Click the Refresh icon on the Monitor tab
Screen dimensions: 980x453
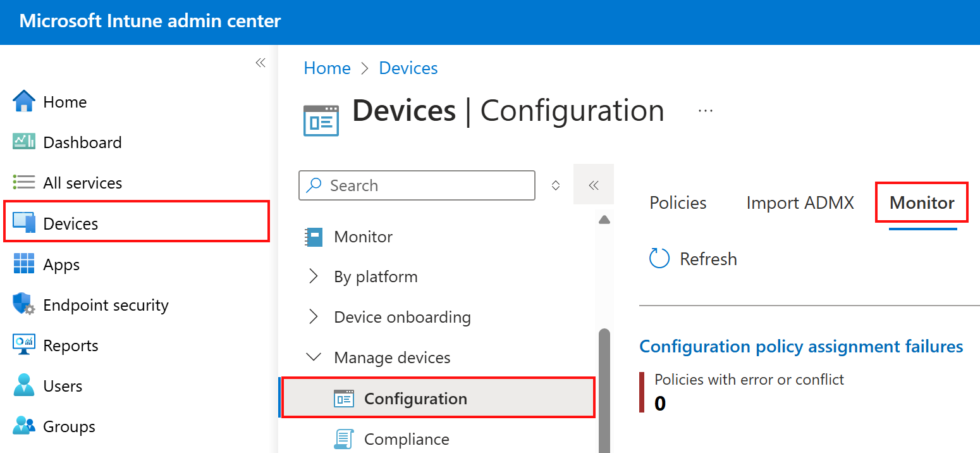[659, 258]
